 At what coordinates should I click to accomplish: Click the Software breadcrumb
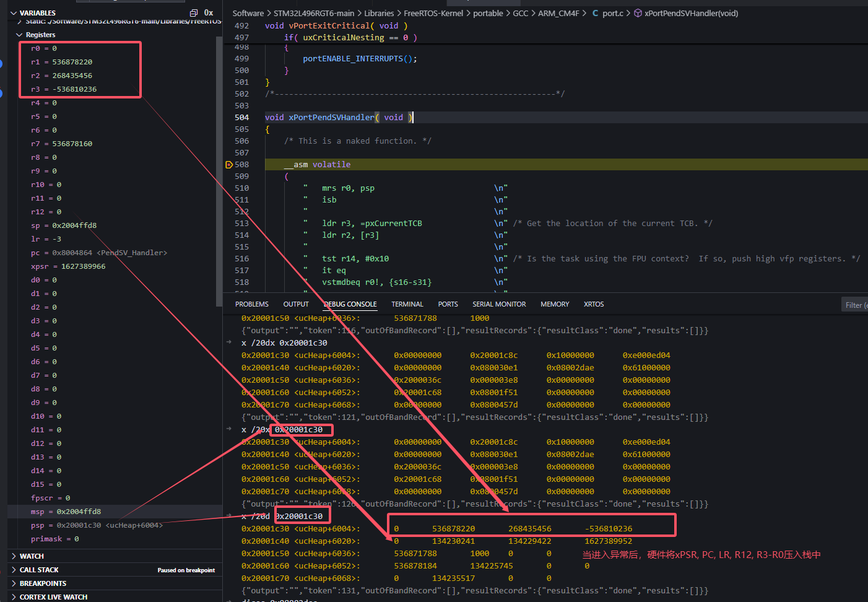coord(248,13)
